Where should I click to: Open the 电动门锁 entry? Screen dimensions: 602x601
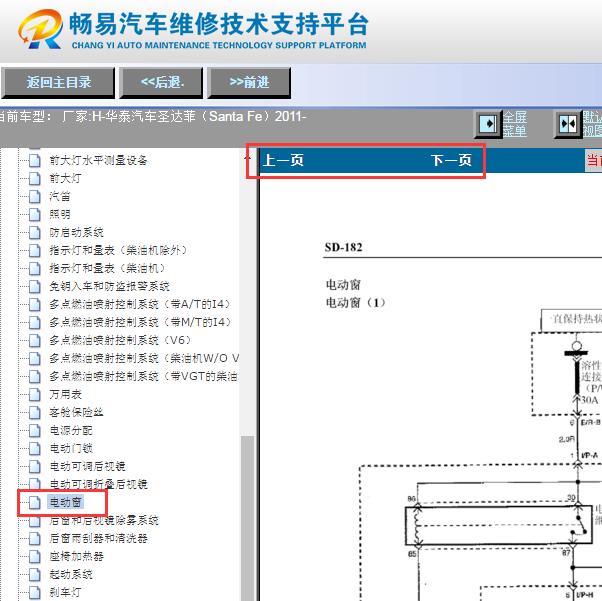[71, 448]
